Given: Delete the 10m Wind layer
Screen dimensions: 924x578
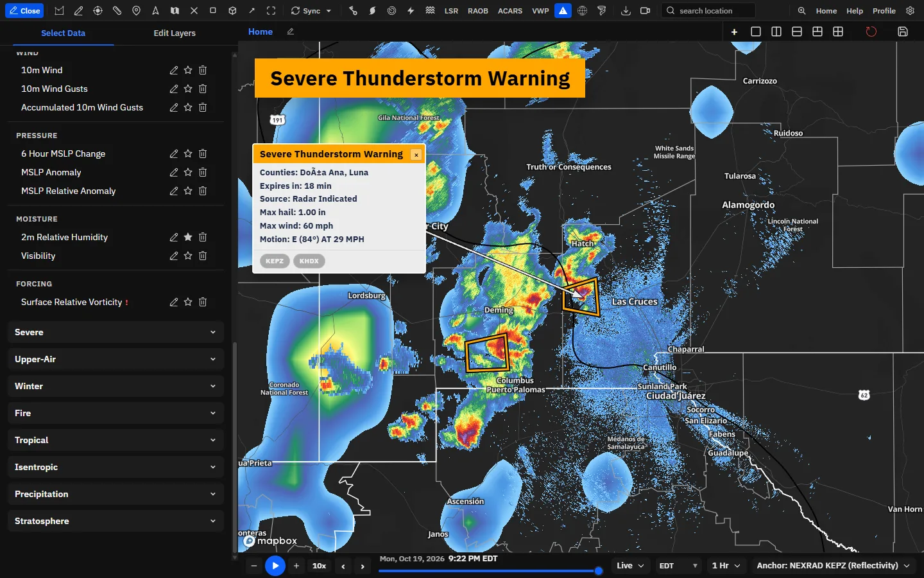Looking at the screenshot, I should click(203, 70).
